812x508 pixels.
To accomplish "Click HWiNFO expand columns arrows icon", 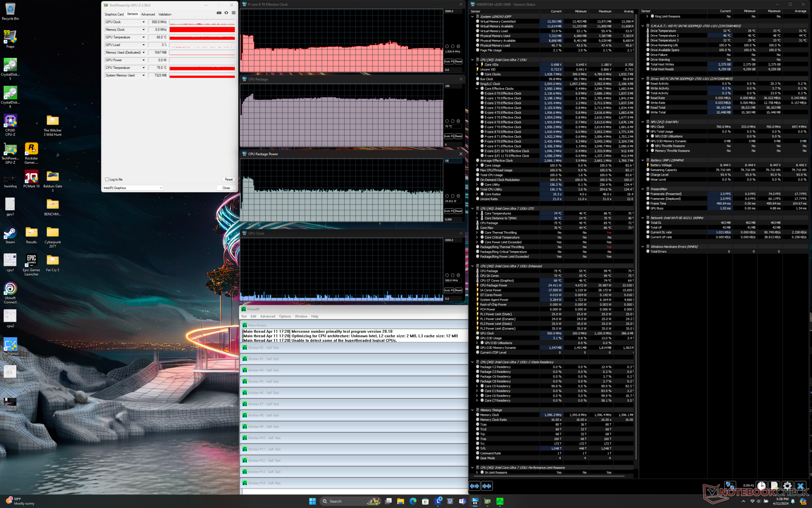I will click(475, 486).
